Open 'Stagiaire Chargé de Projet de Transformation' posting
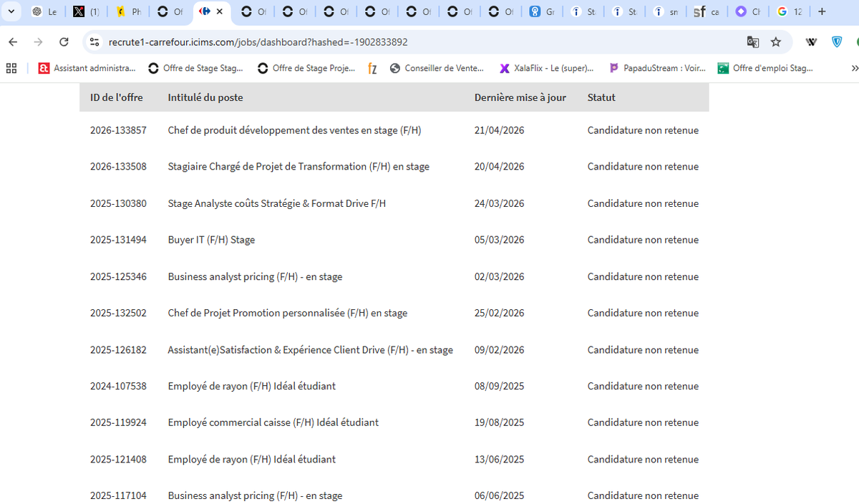This screenshot has height=504, width=859. point(299,167)
